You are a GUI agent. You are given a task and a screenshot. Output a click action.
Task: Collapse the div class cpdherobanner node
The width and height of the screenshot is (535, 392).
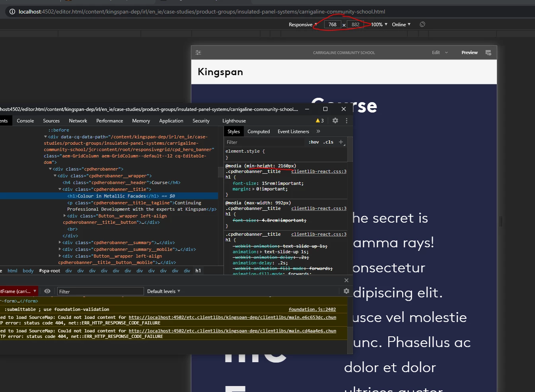tap(50, 169)
